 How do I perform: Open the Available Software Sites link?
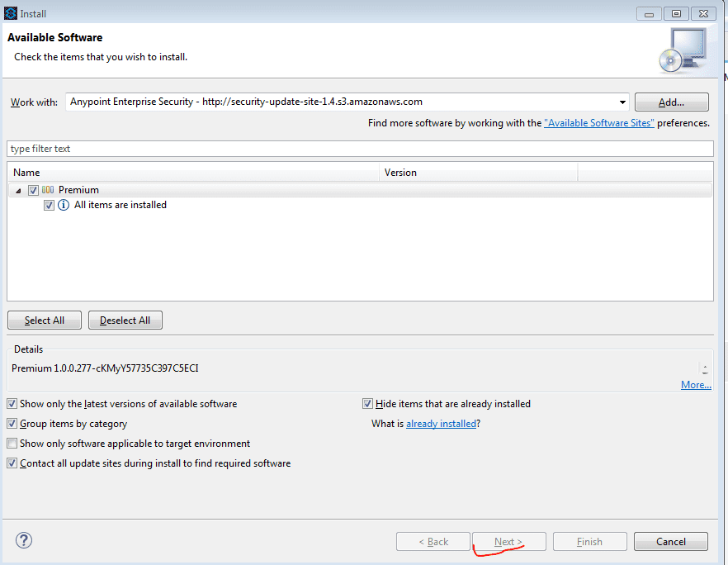point(599,123)
